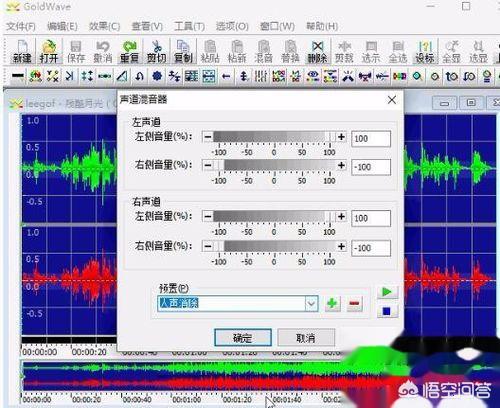The width and height of the screenshot is (500, 408).
Task: Click the 新建 (New) toolbar icon
Action: click(22, 52)
